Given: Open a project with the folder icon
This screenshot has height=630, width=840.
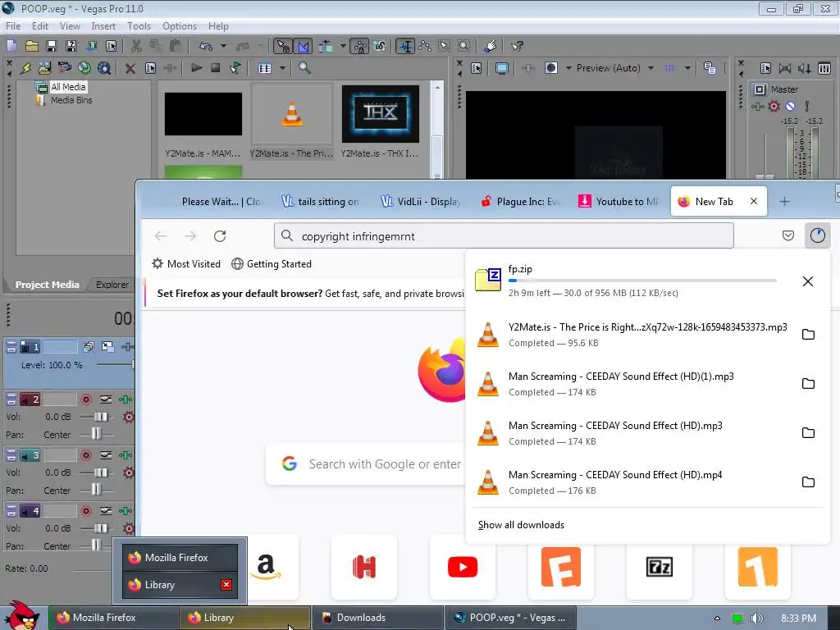Looking at the screenshot, I should coord(32,46).
